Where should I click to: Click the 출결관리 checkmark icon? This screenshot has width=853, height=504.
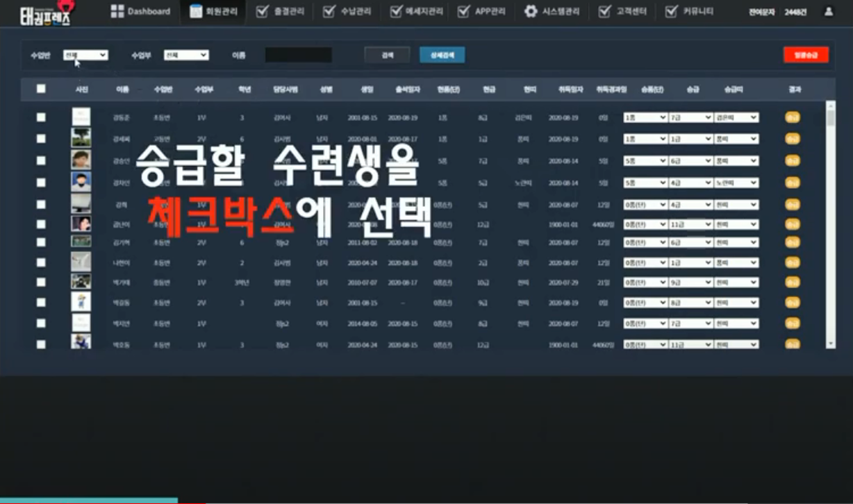pos(262,11)
